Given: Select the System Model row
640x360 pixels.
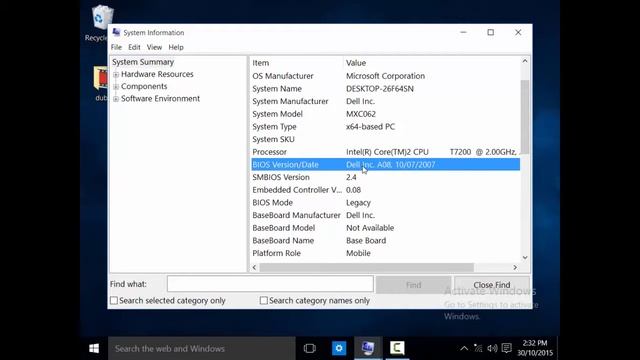Looking at the screenshot, I should (385, 114).
